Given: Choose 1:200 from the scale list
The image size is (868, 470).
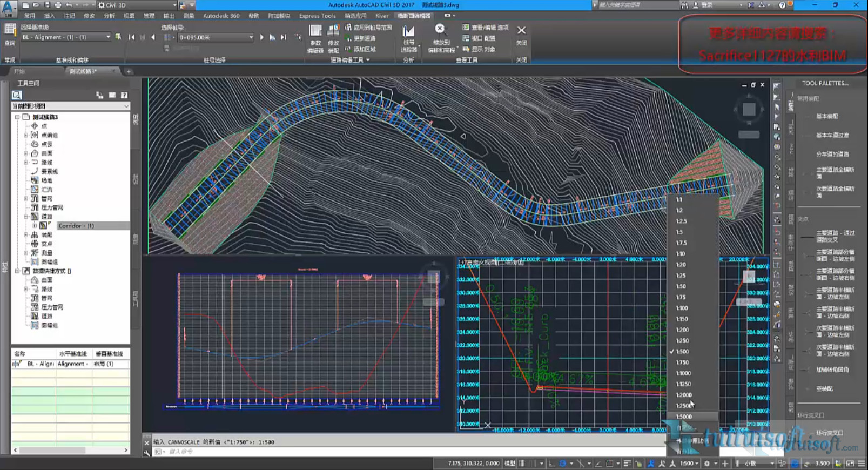Looking at the screenshot, I should point(682,330).
